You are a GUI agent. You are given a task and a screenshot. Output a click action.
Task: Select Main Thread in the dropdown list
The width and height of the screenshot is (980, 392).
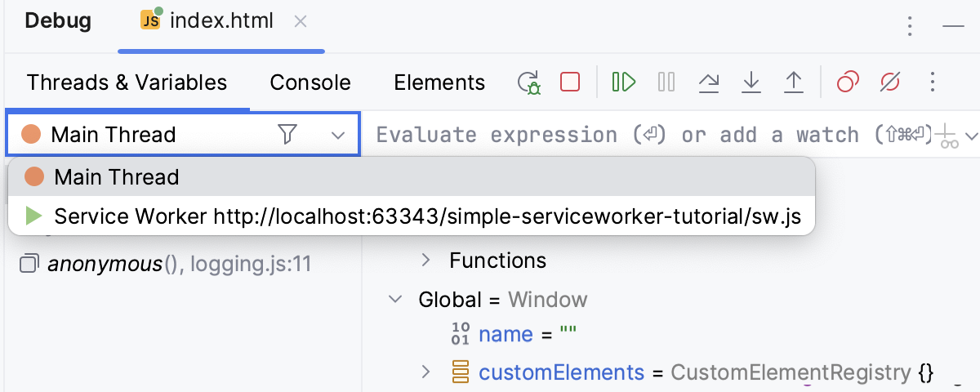pos(116,177)
